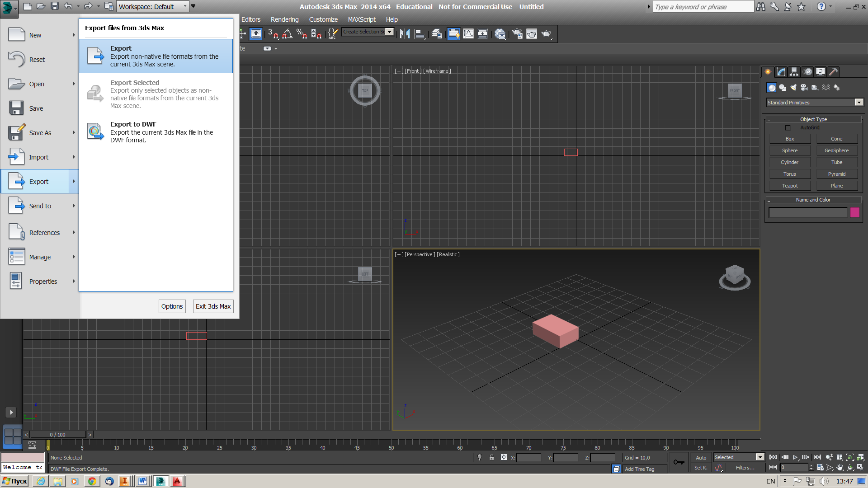Expand the Workspace: Default dropdown
This screenshot has width=868, height=488.
[185, 6]
